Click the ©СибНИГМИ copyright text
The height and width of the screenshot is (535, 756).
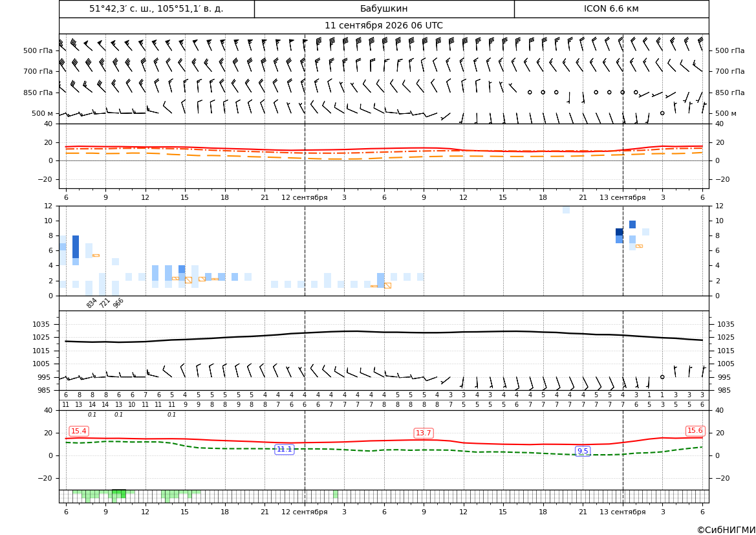(726, 530)
